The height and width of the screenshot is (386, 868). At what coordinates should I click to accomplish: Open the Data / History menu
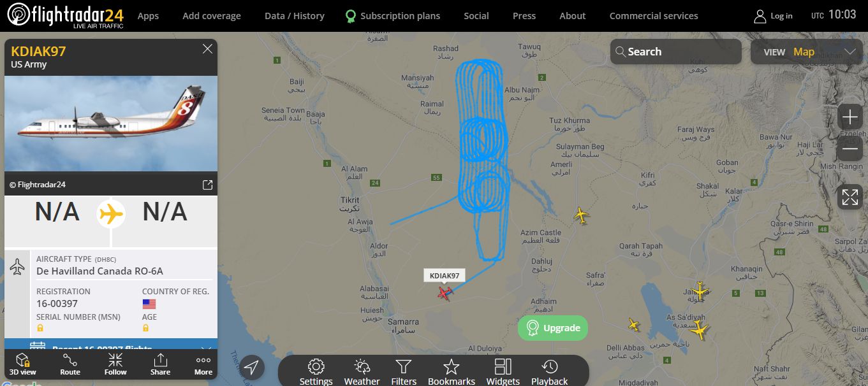pyautogui.click(x=294, y=16)
